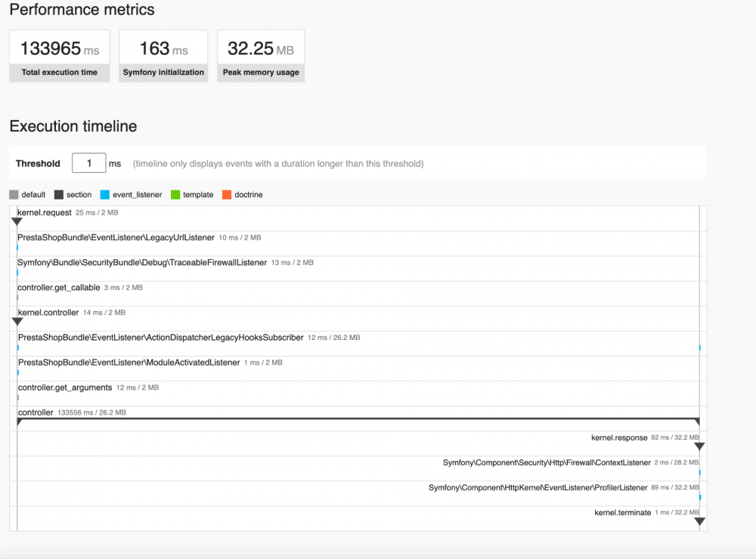Click the ModuleActivatedListener event label
The image size is (756, 559).
coord(129,363)
